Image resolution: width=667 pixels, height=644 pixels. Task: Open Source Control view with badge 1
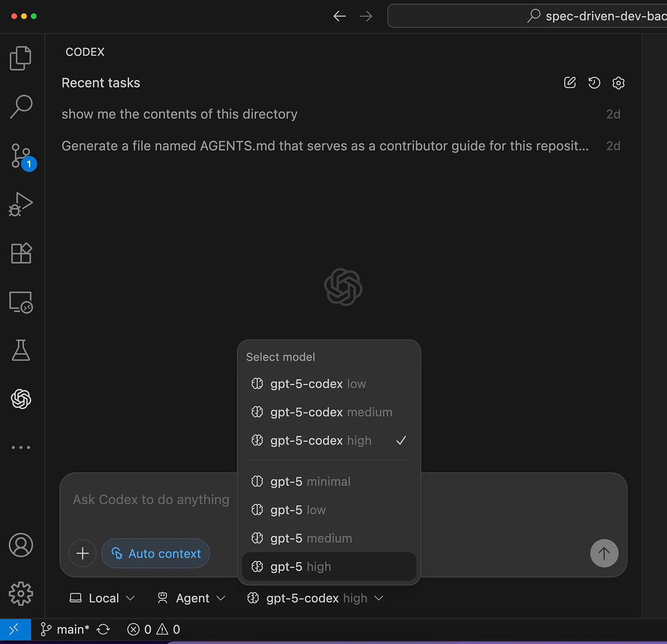click(22, 156)
